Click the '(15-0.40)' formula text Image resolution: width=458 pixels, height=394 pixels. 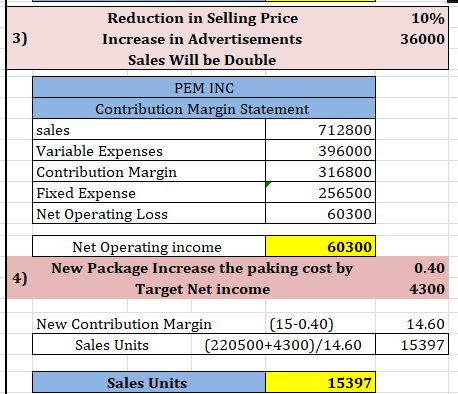pos(301,324)
